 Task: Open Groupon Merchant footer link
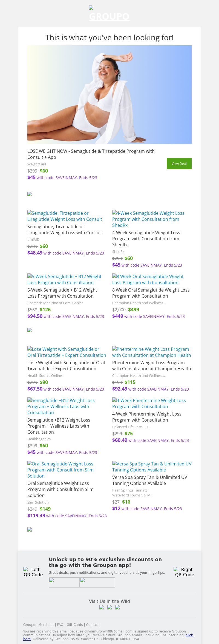point(38,625)
